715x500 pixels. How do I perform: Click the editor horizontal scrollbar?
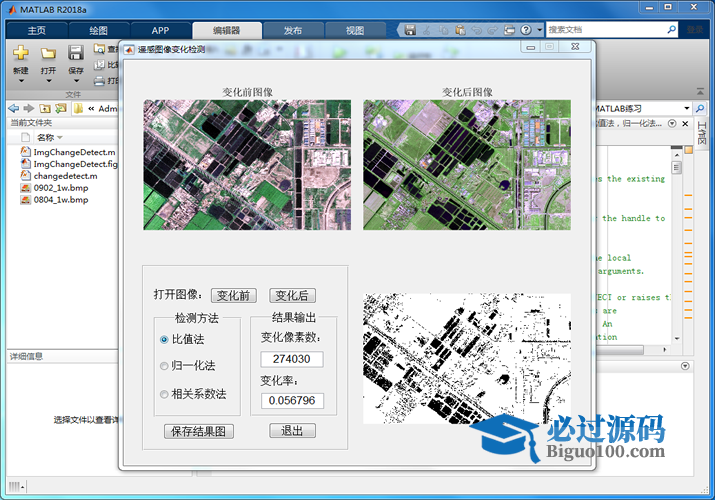619,350
